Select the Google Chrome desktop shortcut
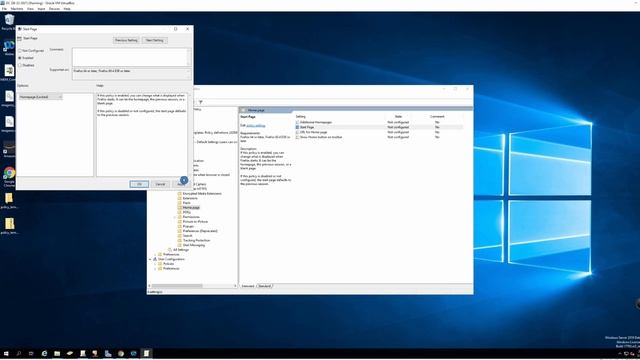The image size is (640, 360). (9, 176)
